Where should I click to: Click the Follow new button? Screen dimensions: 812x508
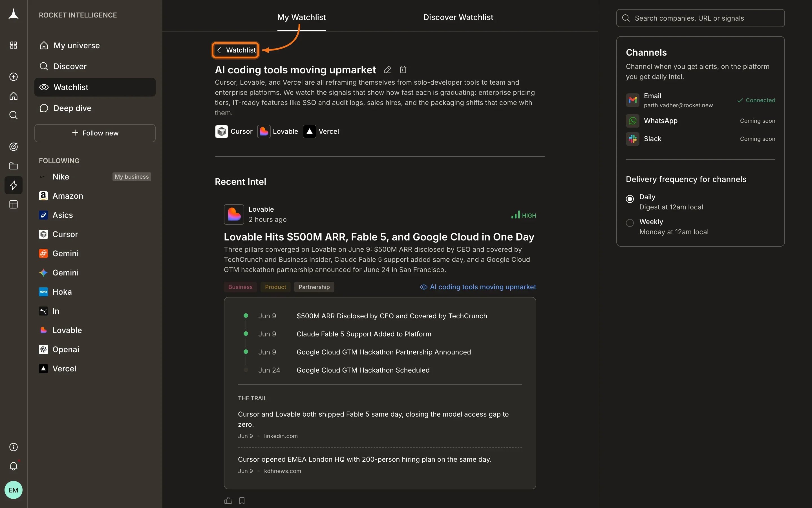(95, 133)
